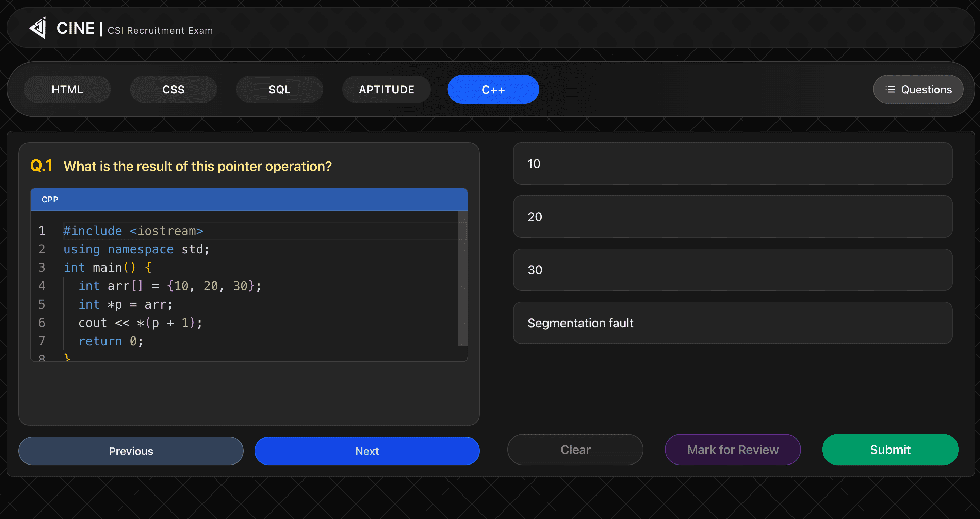The width and height of the screenshot is (980, 519).
Task: Click the CINE title text
Action: (75, 29)
